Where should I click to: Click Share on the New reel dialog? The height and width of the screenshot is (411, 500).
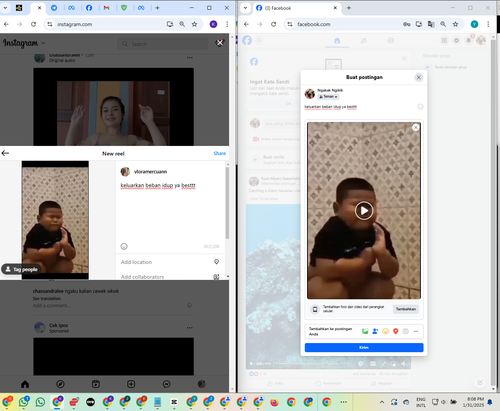[x=219, y=153]
